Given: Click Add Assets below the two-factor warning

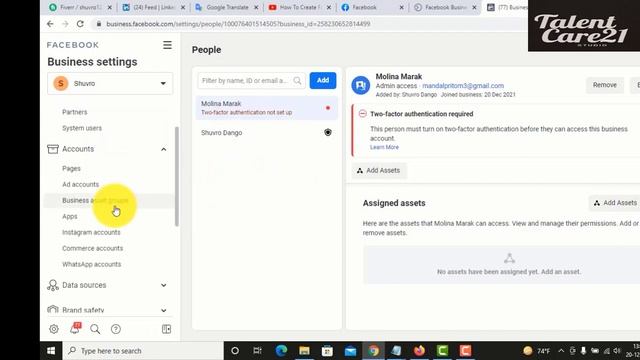Looking at the screenshot, I should [x=379, y=171].
